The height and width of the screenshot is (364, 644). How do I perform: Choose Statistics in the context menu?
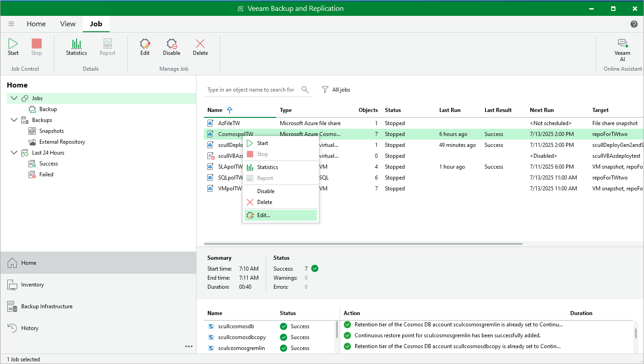(x=281, y=167)
